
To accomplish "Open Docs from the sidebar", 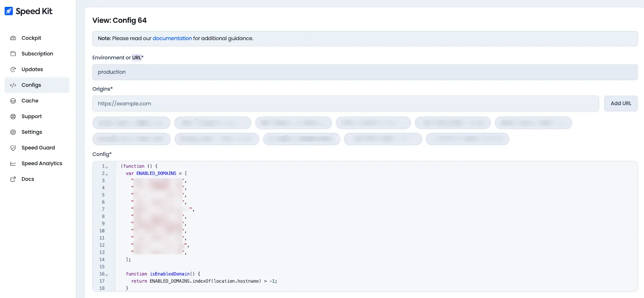I will (37, 179).
